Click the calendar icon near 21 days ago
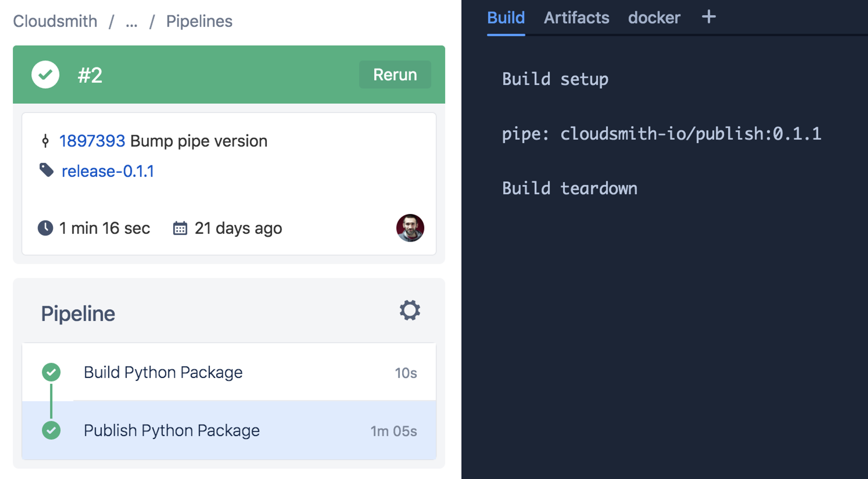The image size is (868, 479). [180, 228]
